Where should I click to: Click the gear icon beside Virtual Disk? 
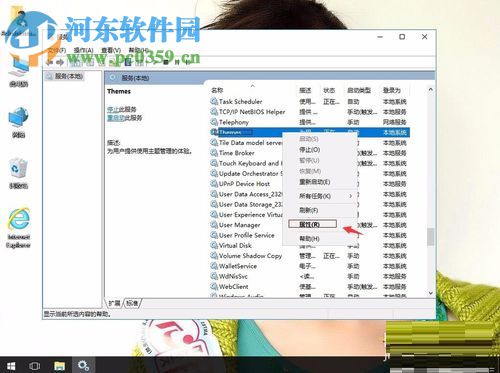pyautogui.click(x=214, y=245)
